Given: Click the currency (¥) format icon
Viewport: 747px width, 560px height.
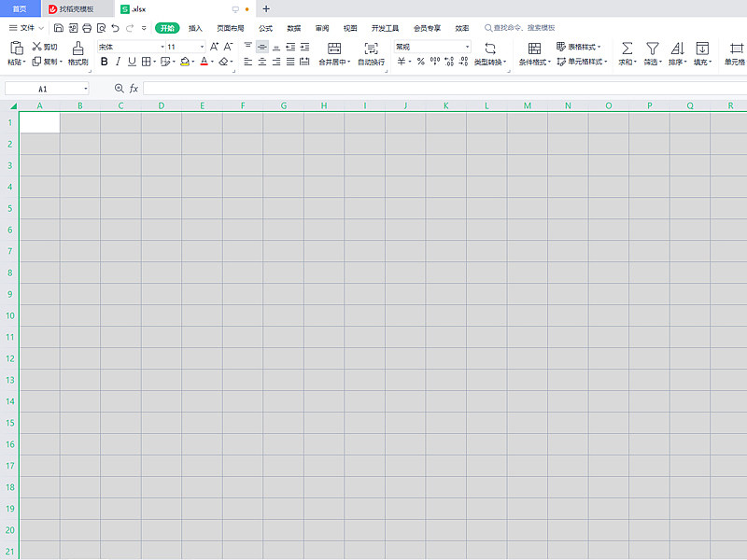Looking at the screenshot, I should (402, 62).
